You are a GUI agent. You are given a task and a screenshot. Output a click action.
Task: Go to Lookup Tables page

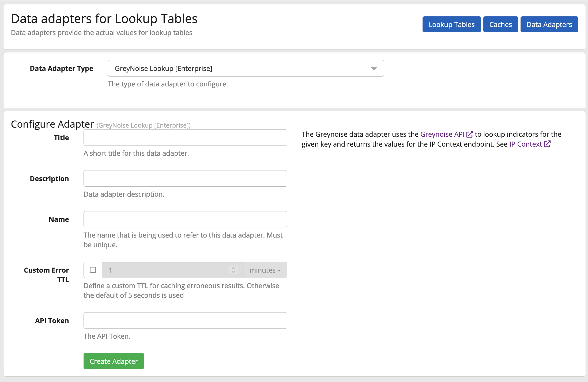tap(451, 25)
